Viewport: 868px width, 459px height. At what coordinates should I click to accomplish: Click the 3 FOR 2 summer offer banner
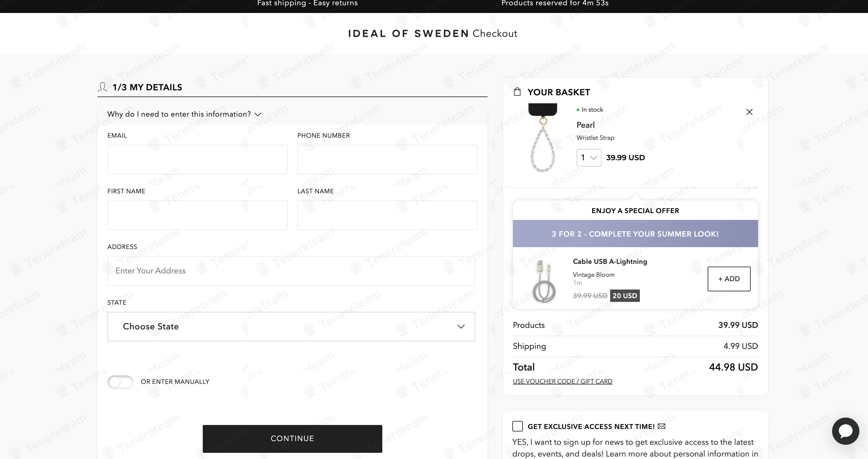635,234
